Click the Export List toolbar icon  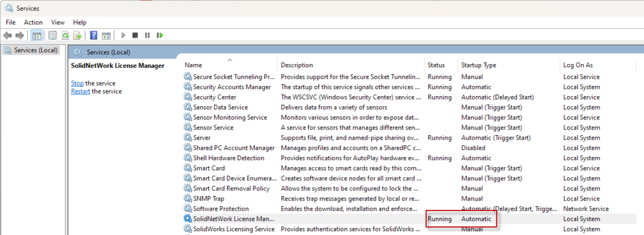point(77,36)
